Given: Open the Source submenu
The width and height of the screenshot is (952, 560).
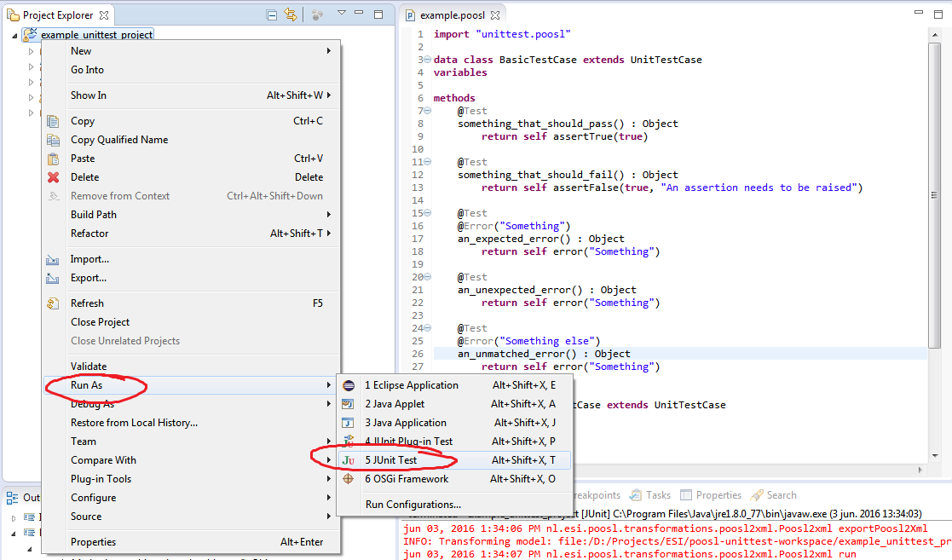Looking at the screenshot, I should 191,517.
